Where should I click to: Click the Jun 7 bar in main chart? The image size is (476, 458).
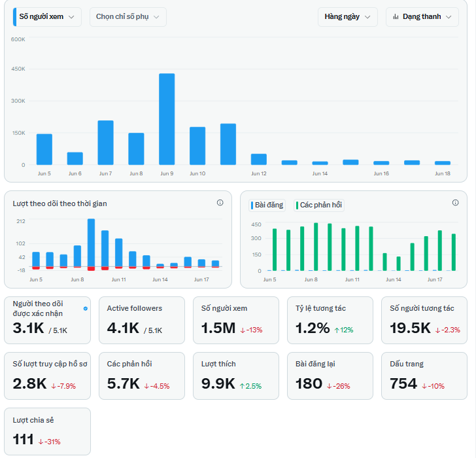106,143
